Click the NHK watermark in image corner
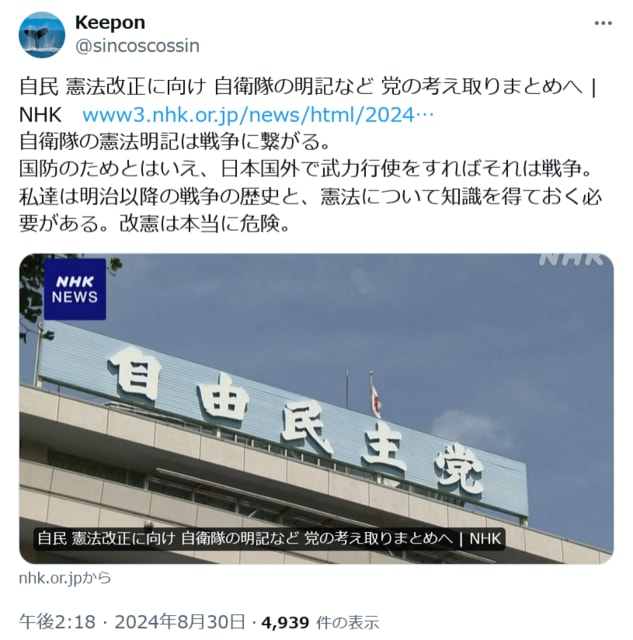The width and height of the screenshot is (633, 640). click(570, 259)
